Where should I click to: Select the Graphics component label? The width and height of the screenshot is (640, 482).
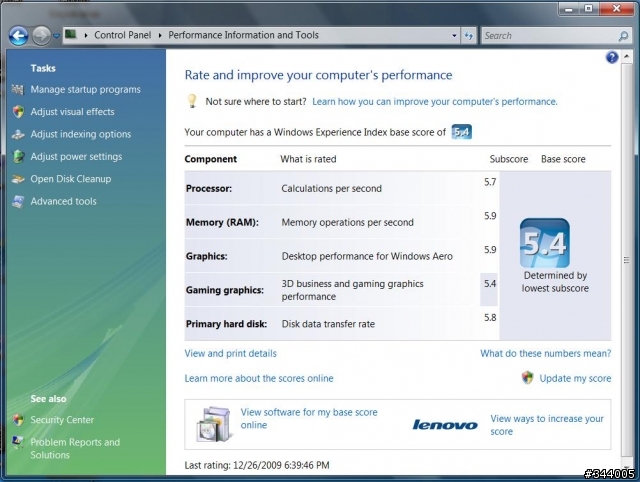207,256
